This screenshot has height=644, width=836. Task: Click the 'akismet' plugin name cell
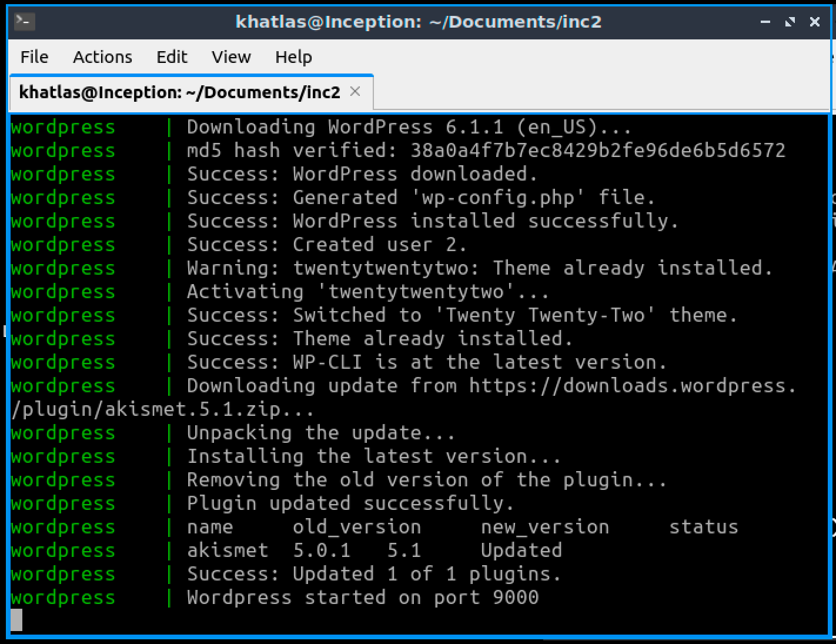point(228,550)
